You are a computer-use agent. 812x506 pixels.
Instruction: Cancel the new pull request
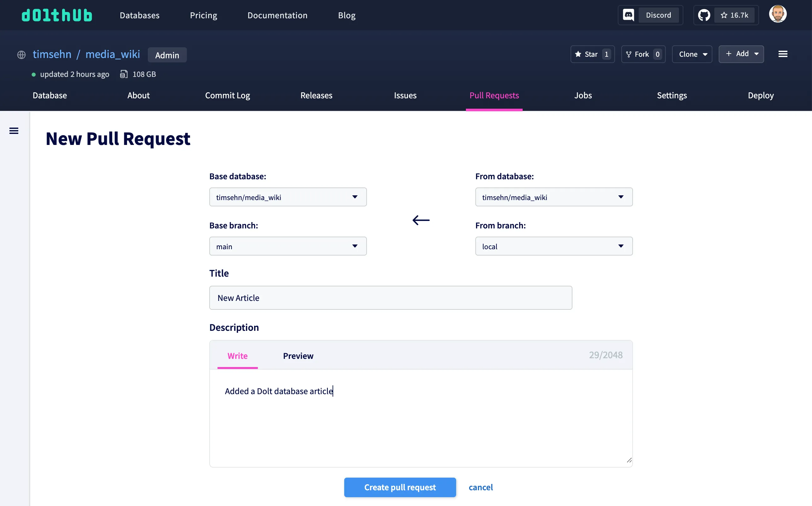coord(481,487)
